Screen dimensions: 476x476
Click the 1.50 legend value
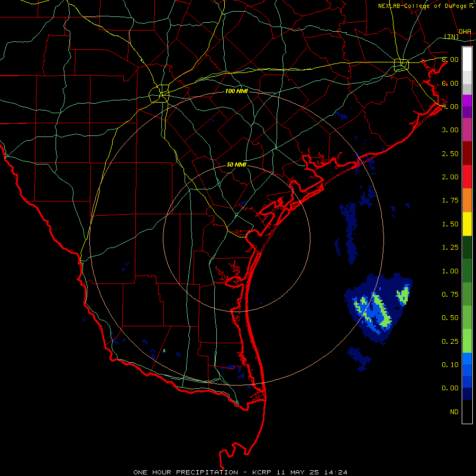click(450, 224)
